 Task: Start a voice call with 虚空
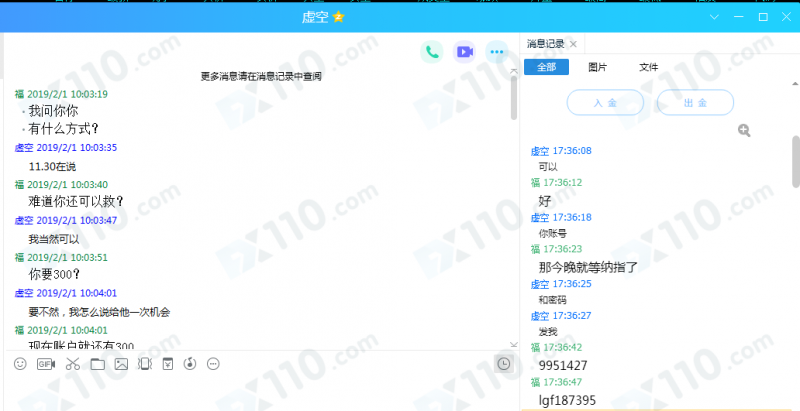point(432,52)
